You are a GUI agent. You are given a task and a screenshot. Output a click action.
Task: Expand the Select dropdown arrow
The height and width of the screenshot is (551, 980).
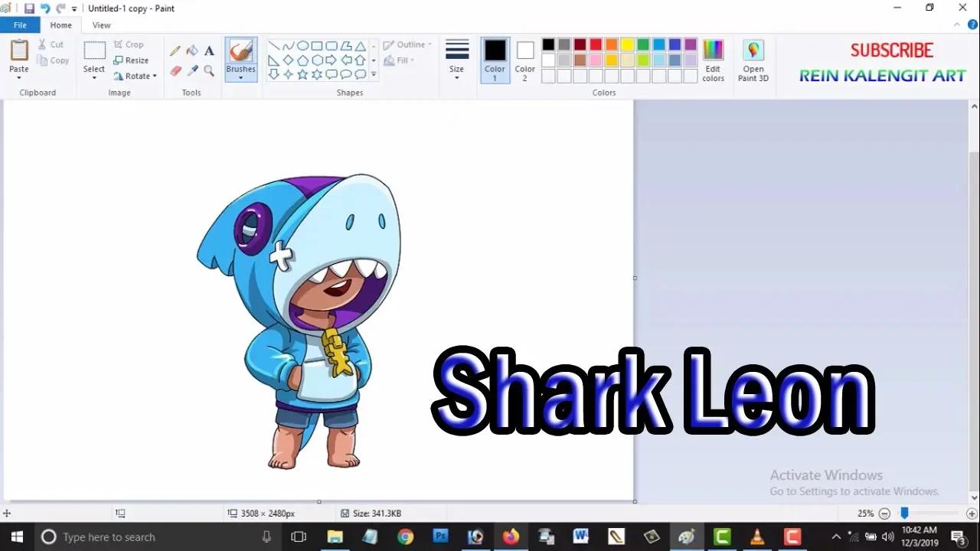[94, 77]
